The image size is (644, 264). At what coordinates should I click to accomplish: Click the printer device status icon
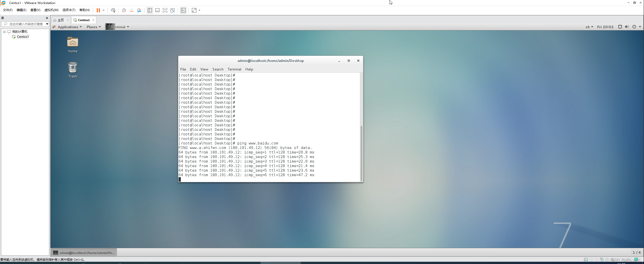[607, 259]
